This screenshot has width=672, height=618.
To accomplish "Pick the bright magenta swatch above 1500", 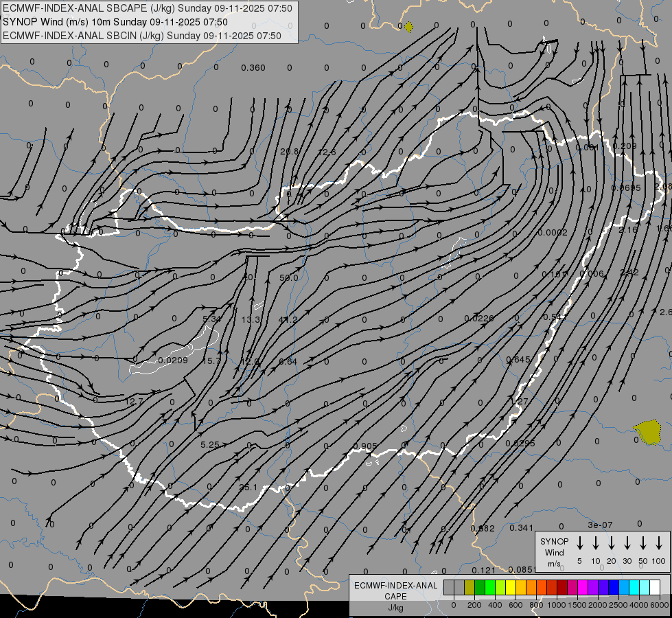I will click(583, 587).
